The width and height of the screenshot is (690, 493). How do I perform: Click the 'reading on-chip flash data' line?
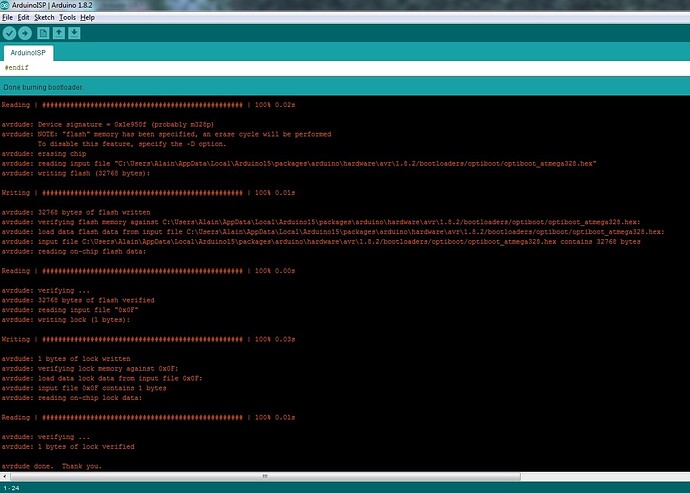click(x=73, y=251)
